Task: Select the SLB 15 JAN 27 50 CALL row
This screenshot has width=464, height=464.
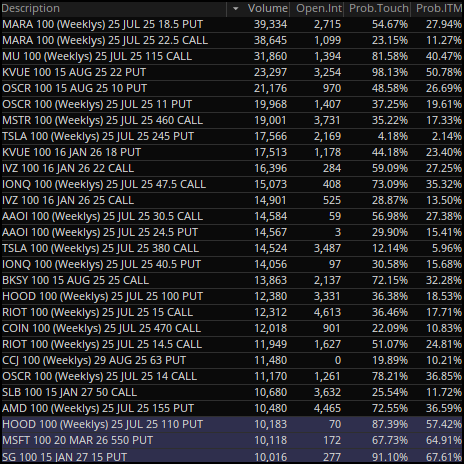Action: pyautogui.click(x=232, y=392)
